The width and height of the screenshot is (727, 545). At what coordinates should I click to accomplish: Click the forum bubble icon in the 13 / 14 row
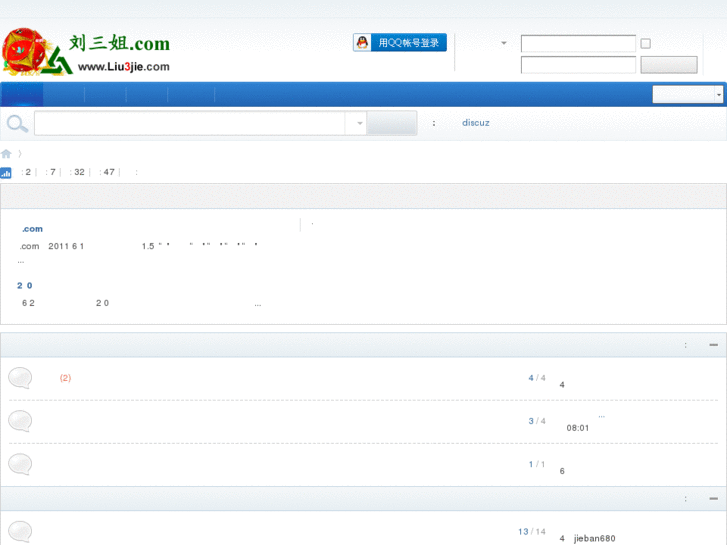coord(20,532)
